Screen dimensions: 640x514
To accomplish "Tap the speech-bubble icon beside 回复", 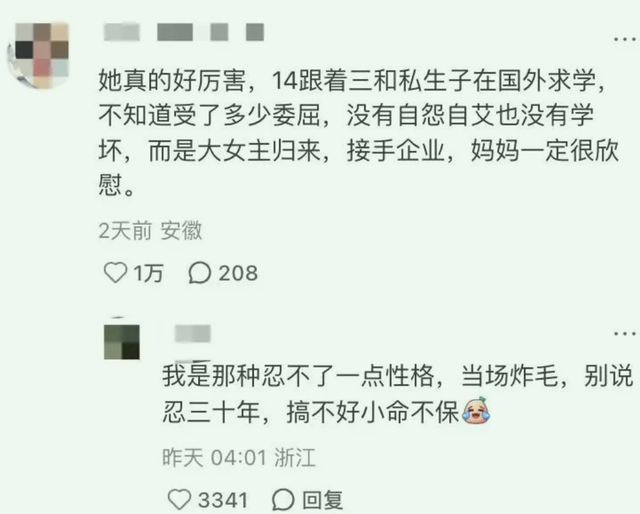I will (283, 499).
